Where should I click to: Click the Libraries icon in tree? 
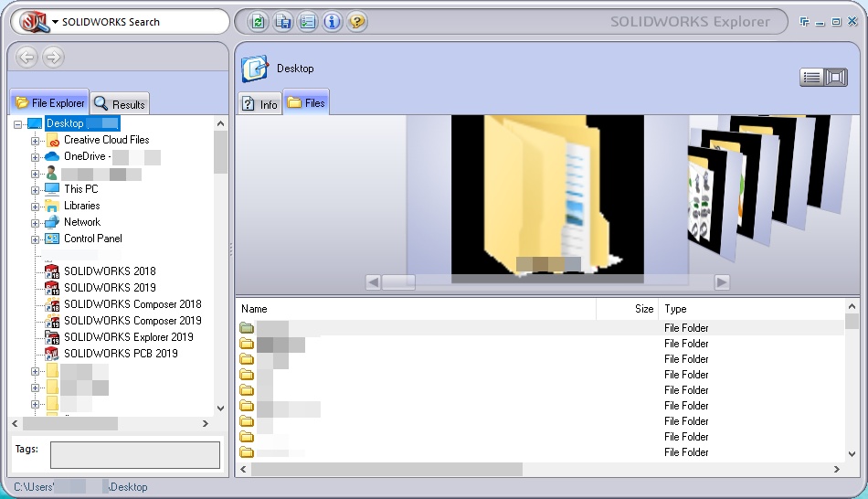point(52,206)
